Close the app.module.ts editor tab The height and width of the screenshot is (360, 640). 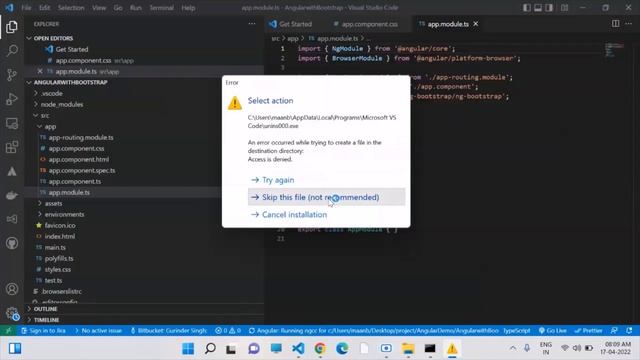476,24
